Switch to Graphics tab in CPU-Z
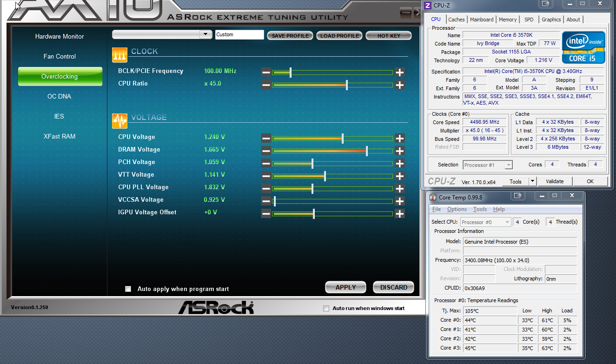616x364 pixels. tap(551, 20)
